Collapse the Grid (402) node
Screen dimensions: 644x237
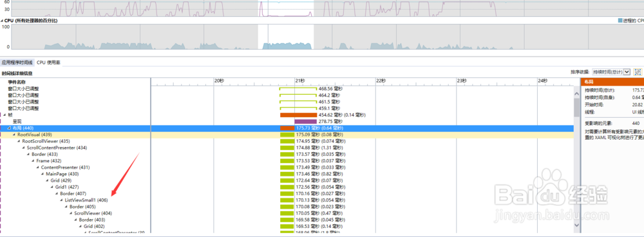pos(80,226)
